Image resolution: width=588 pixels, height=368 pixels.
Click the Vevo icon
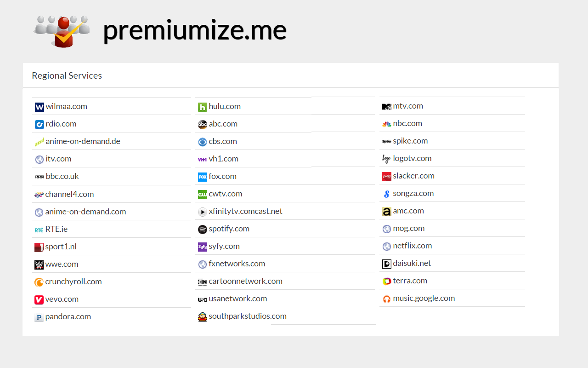coord(39,299)
